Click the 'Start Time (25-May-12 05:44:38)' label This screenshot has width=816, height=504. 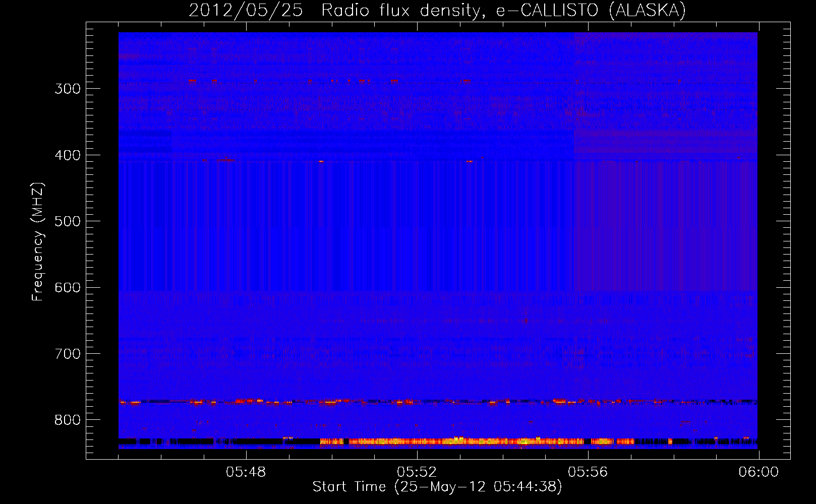(437, 487)
